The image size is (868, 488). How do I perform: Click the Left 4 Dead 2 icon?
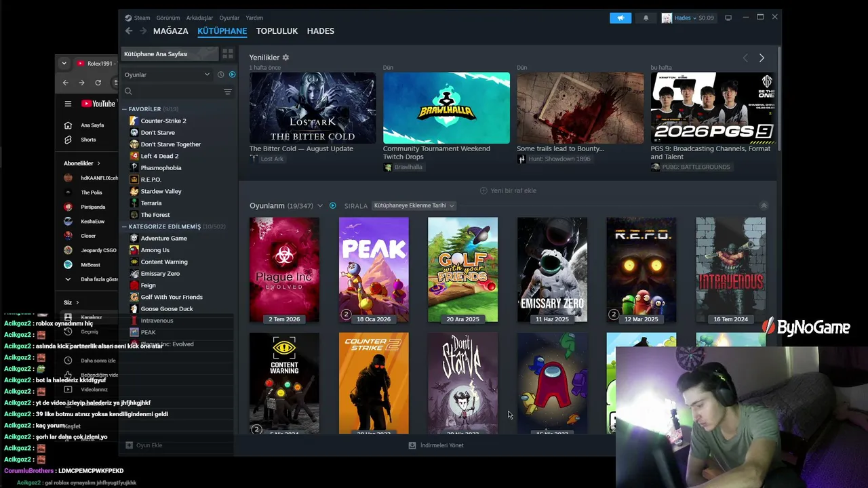[134, 156]
